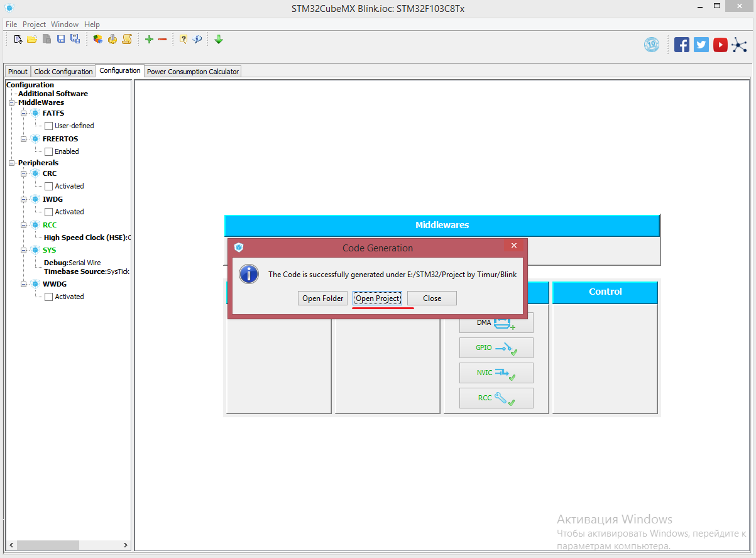The height and width of the screenshot is (558, 756).
Task: Collapse the SYS tree node
Action: click(x=24, y=250)
